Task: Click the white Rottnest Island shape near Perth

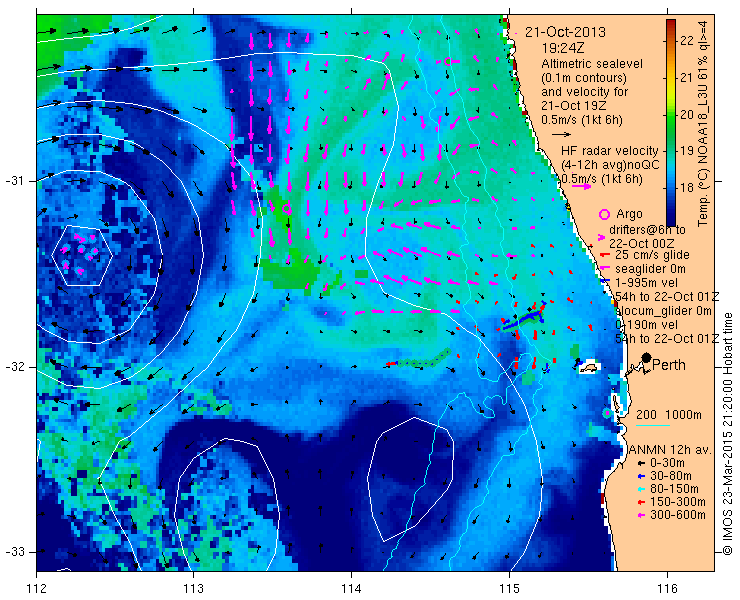Action: (588, 366)
